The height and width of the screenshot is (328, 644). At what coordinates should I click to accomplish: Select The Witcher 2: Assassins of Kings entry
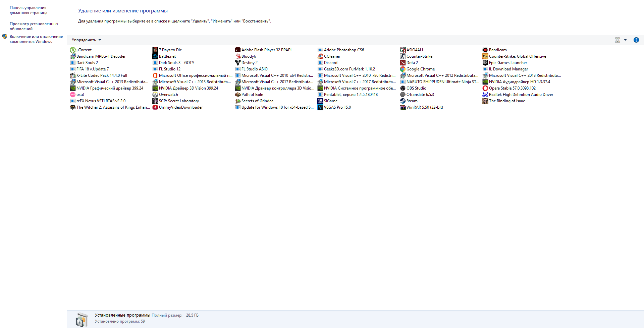point(110,107)
